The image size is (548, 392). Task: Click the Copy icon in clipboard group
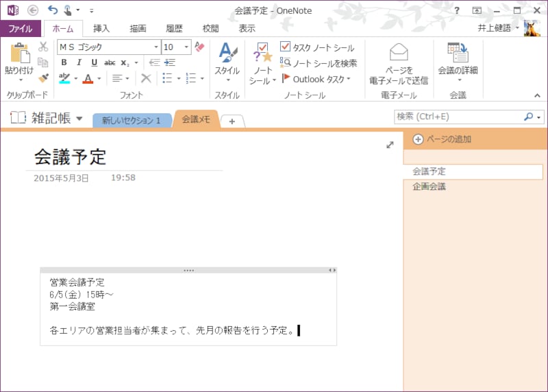tap(43, 62)
